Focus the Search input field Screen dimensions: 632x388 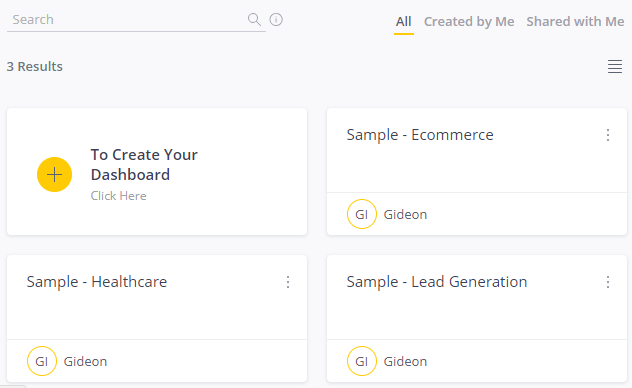click(127, 19)
